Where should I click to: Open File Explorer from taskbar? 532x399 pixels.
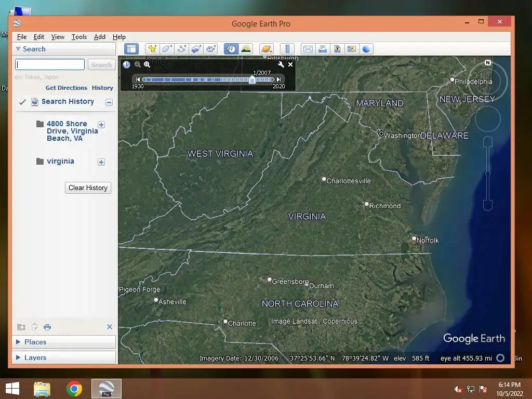[42, 389]
